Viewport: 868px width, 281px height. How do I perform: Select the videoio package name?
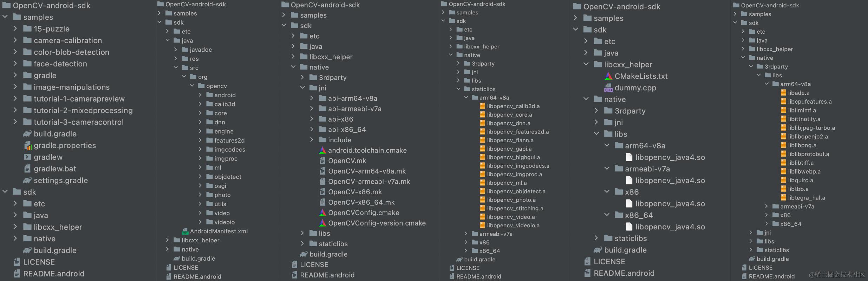click(x=224, y=222)
